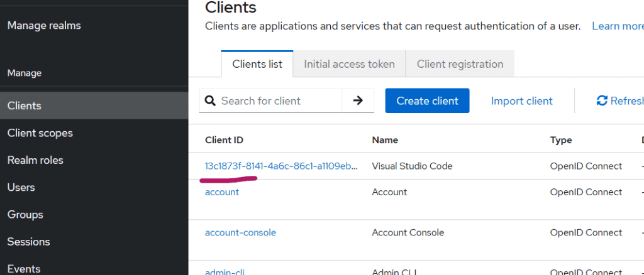The height and width of the screenshot is (275, 644).
Task: Click the Name column header
Action: (385, 140)
